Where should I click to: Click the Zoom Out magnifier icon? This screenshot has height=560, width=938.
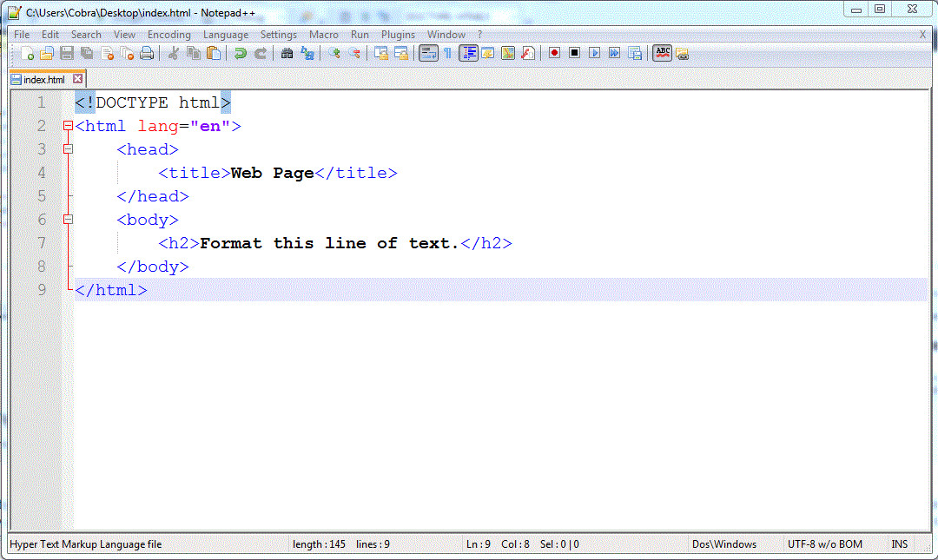[354, 53]
